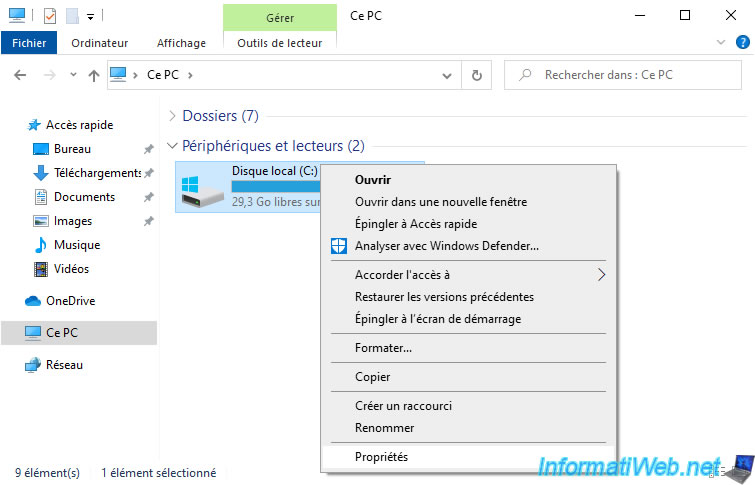This screenshot has width=755, height=485.
Task: Click the Properties quick access toolbar icon
Action: (51, 16)
